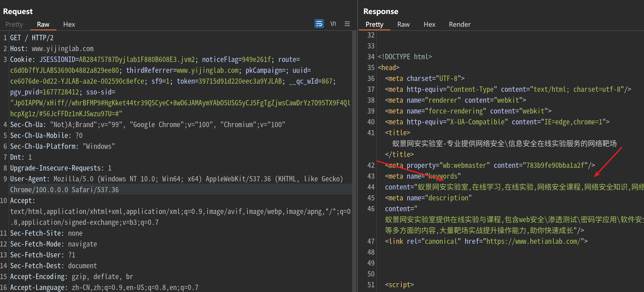644x292 pixels.
Task: Click the meta charset="UTF-8" line
Action: (425, 79)
